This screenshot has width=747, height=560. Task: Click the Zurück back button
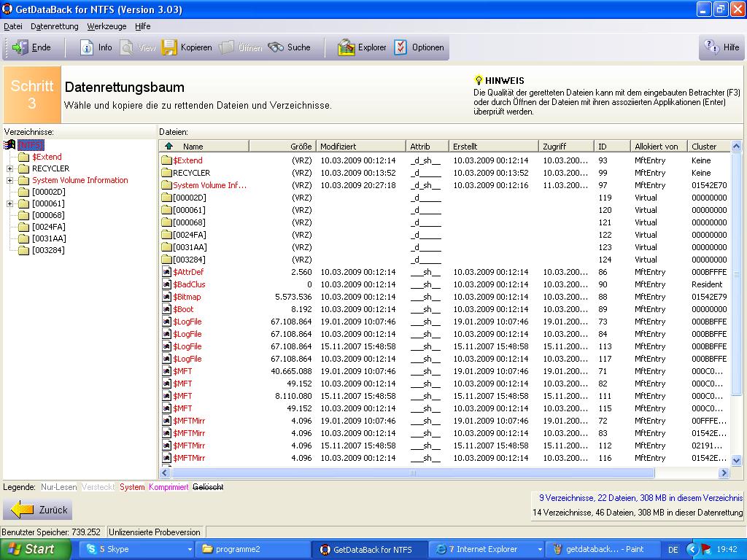pos(38,510)
